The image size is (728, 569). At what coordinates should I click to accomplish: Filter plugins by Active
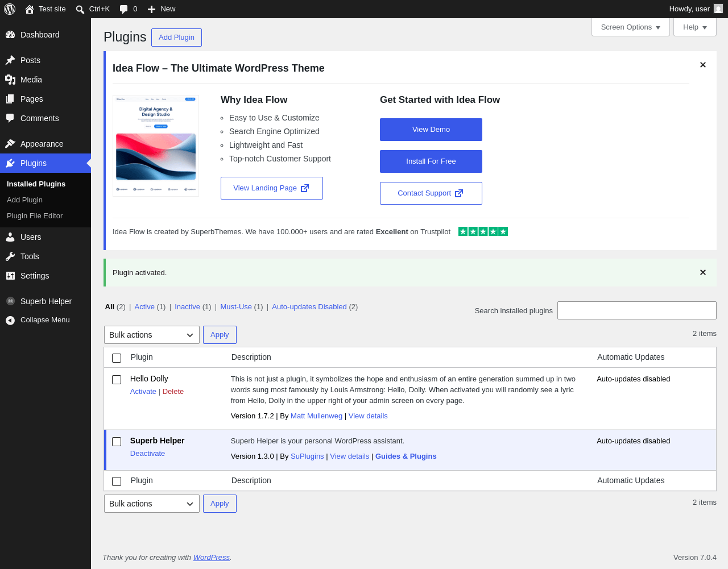[x=144, y=307]
